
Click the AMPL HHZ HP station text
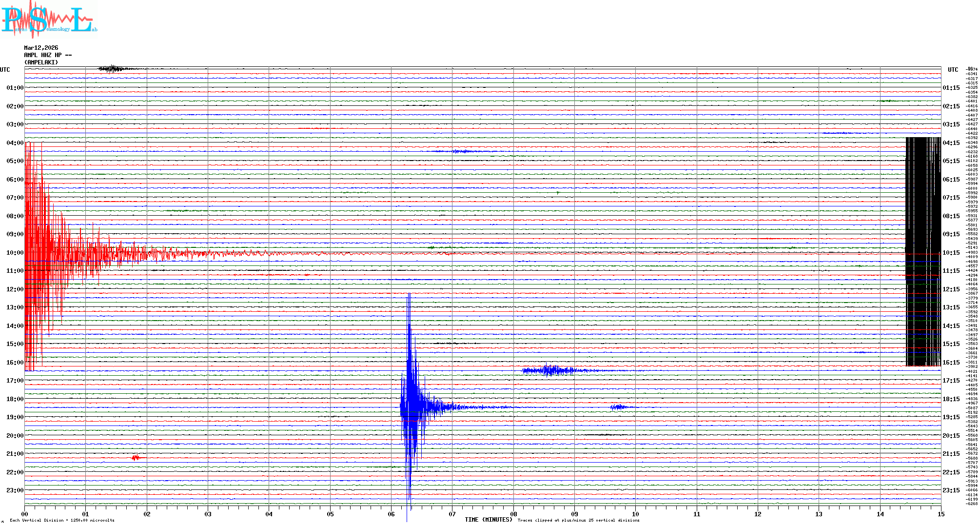pos(47,55)
